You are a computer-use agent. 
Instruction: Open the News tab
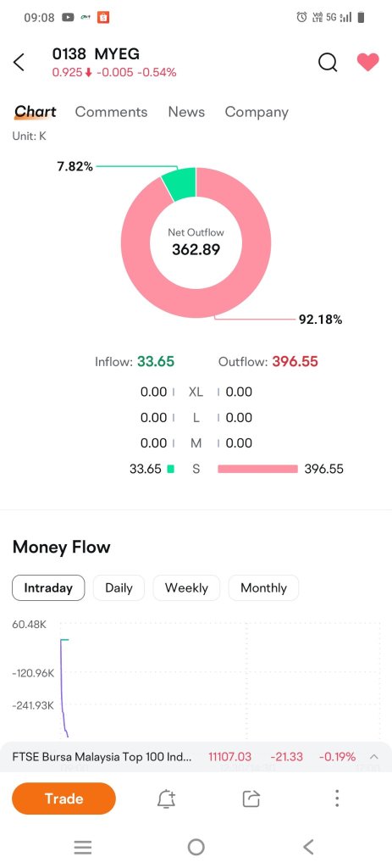[186, 112]
